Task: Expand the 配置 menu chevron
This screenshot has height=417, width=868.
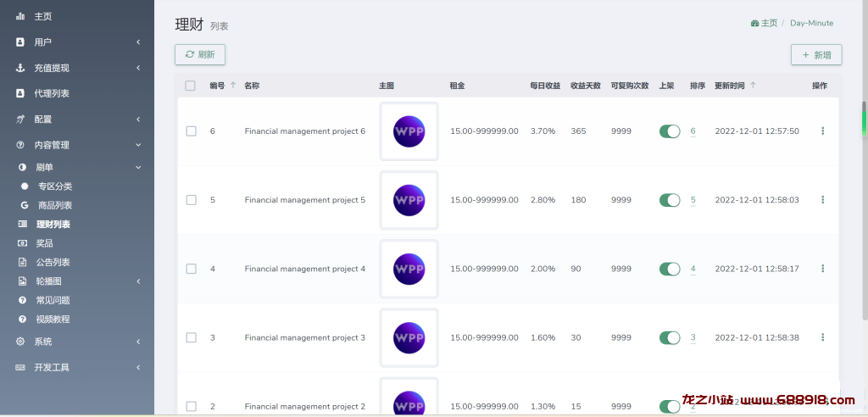Action: click(138, 119)
